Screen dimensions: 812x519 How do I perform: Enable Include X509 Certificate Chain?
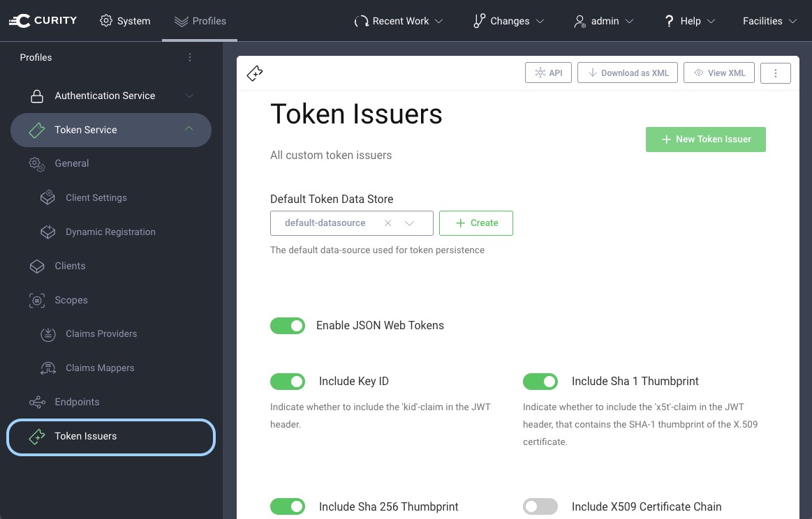click(540, 506)
